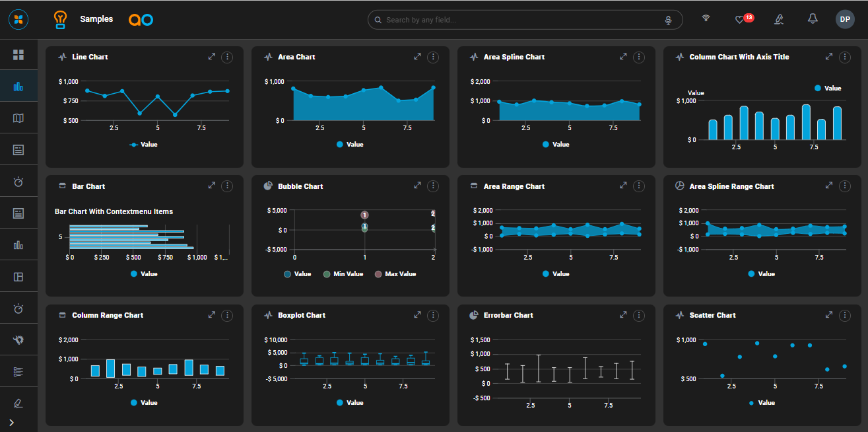Select the highlighted bar chart item in sidebar
This screenshot has height=432, width=868.
pyautogui.click(x=18, y=87)
